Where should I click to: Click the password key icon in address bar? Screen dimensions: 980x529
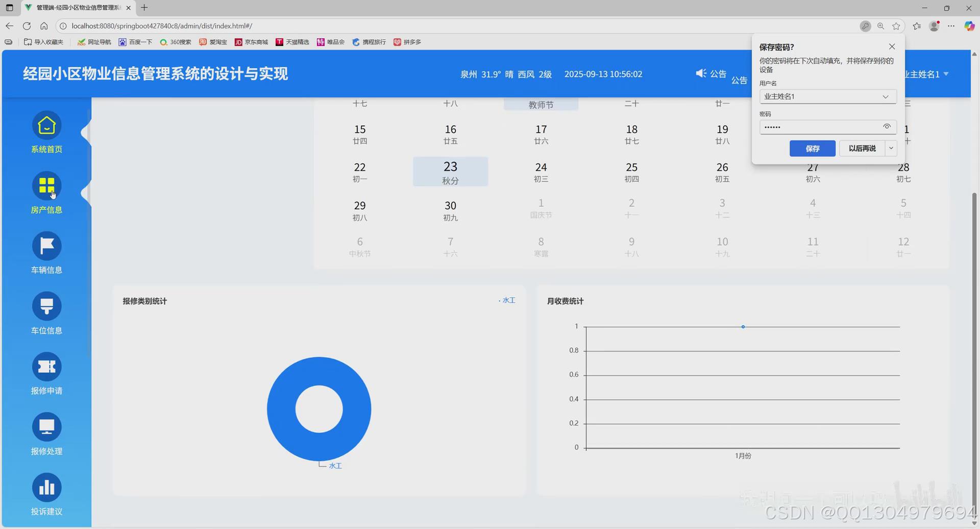pyautogui.click(x=865, y=26)
